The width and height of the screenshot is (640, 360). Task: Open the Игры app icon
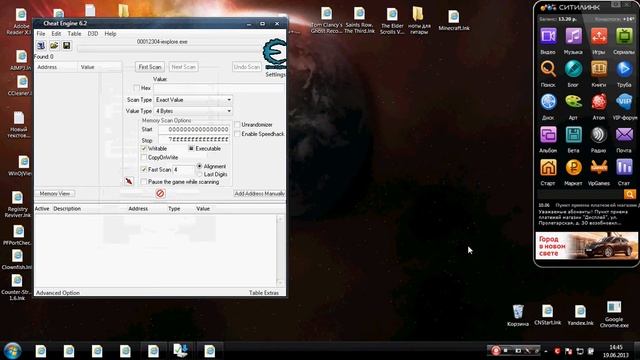click(x=599, y=36)
